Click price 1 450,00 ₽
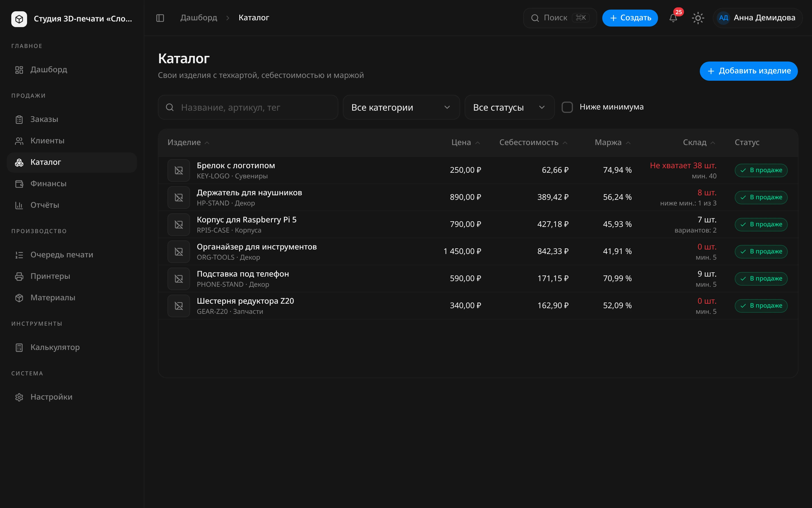The width and height of the screenshot is (812, 508). coord(462,252)
